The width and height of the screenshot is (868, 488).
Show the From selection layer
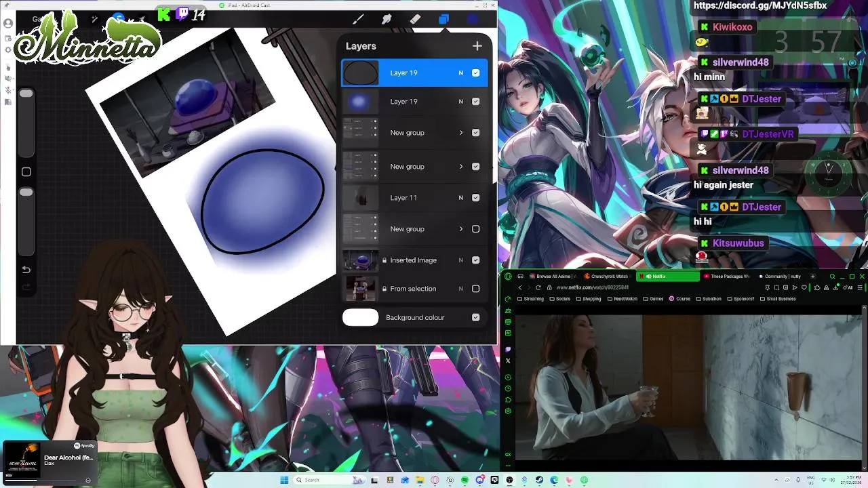pos(475,289)
